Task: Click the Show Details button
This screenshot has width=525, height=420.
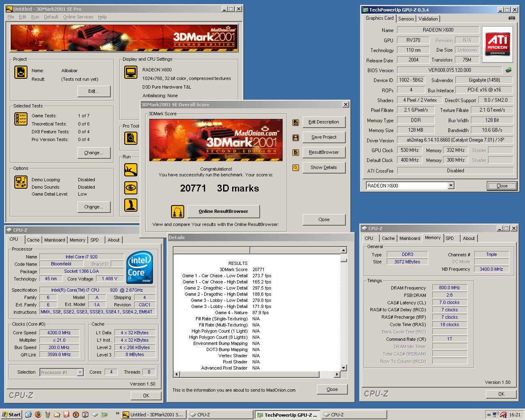Action: click(x=324, y=167)
